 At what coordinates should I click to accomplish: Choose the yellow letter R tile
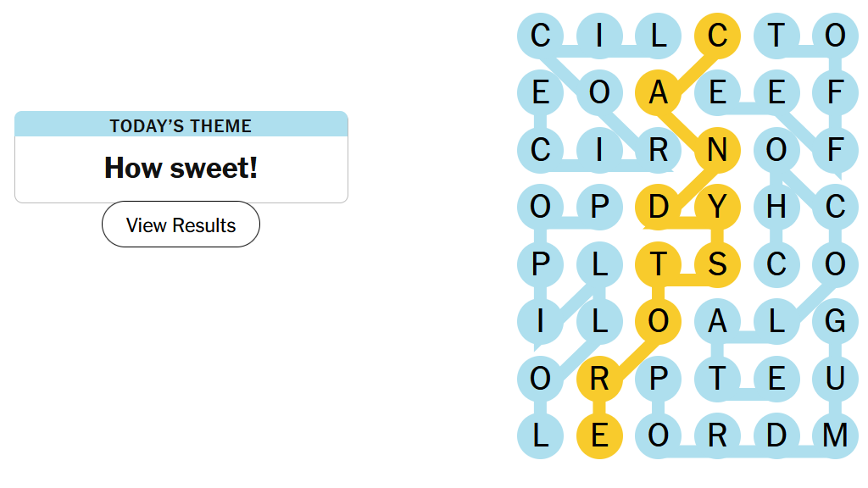pyautogui.click(x=599, y=379)
